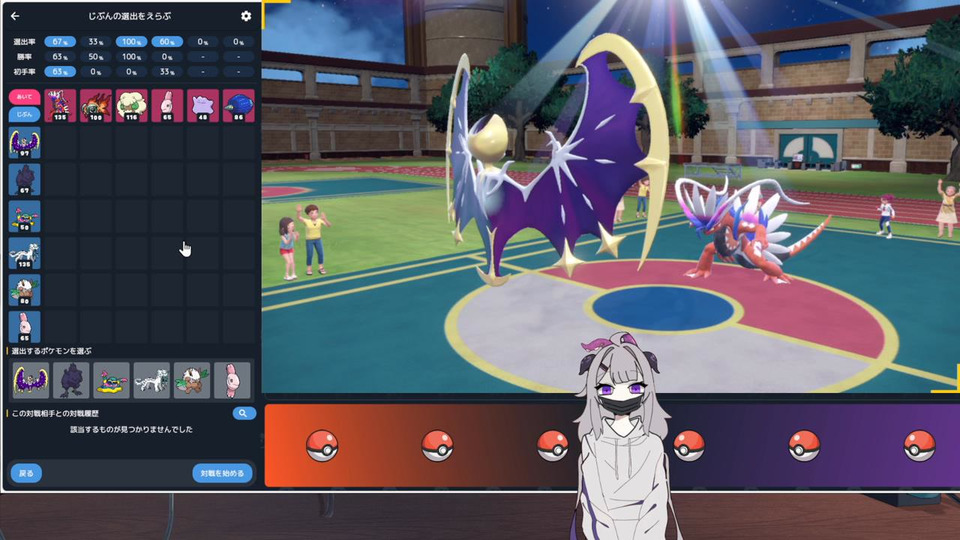The width and height of the screenshot is (960, 540).
Task: Click the rightmost Poké Ball on the purple bar
Action: pyautogui.click(x=920, y=446)
